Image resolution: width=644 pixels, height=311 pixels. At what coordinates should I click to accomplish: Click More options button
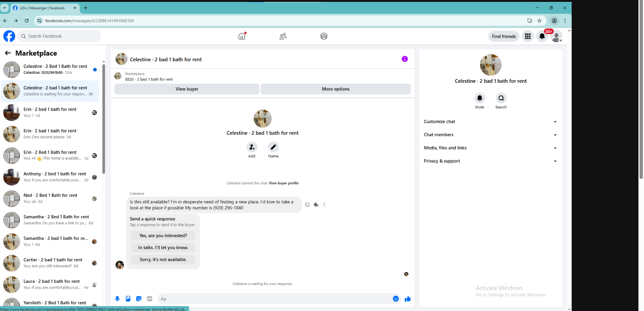[x=336, y=89]
